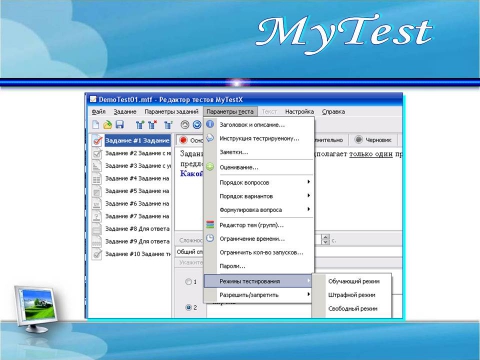Click the type icon of Задание #3
The image size is (480, 360).
pyautogui.click(x=97, y=166)
